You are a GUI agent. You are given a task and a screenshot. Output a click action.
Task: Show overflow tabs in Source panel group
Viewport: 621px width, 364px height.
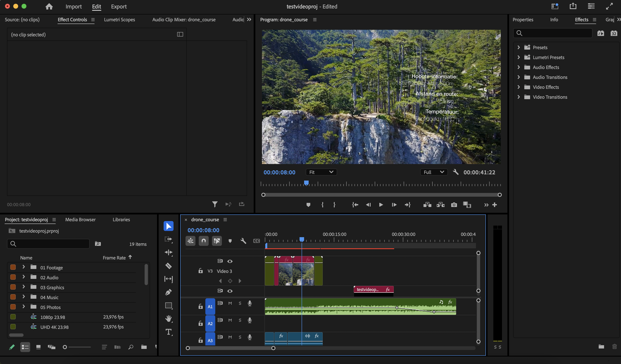coord(249,19)
